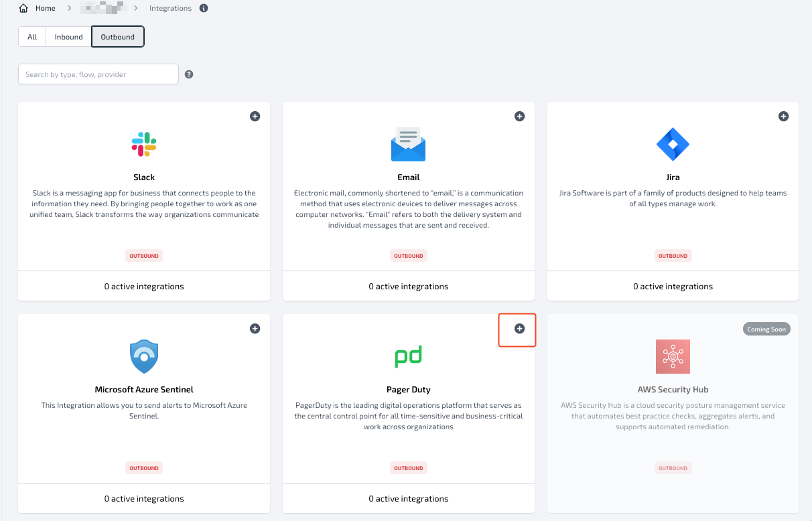The height and width of the screenshot is (521, 812).
Task: Click OUTBOUND tag on Azure Sentinel card
Action: tap(144, 468)
